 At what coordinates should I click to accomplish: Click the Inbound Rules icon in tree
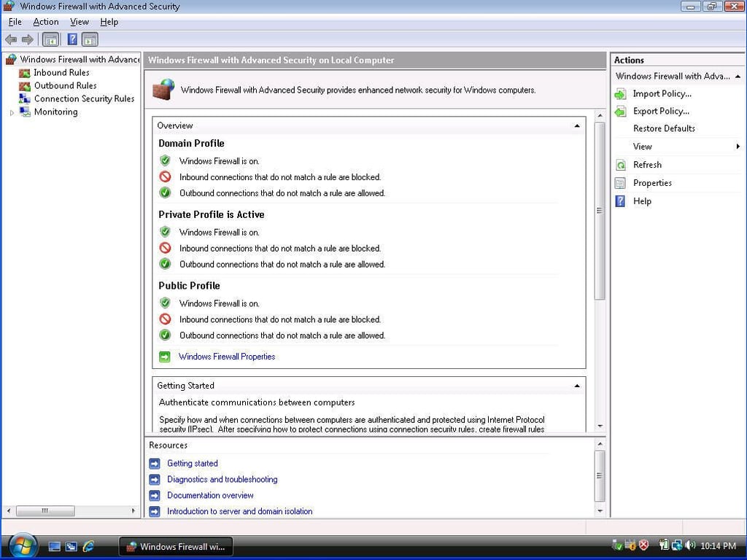coord(24,74)
